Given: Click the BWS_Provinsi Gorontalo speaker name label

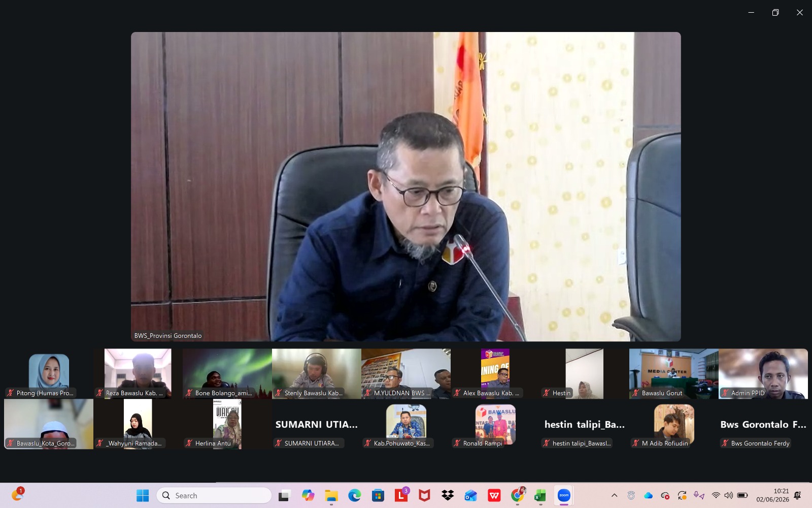Looking at the screenshot, I should pyautogui.click(x=168, y=336).
